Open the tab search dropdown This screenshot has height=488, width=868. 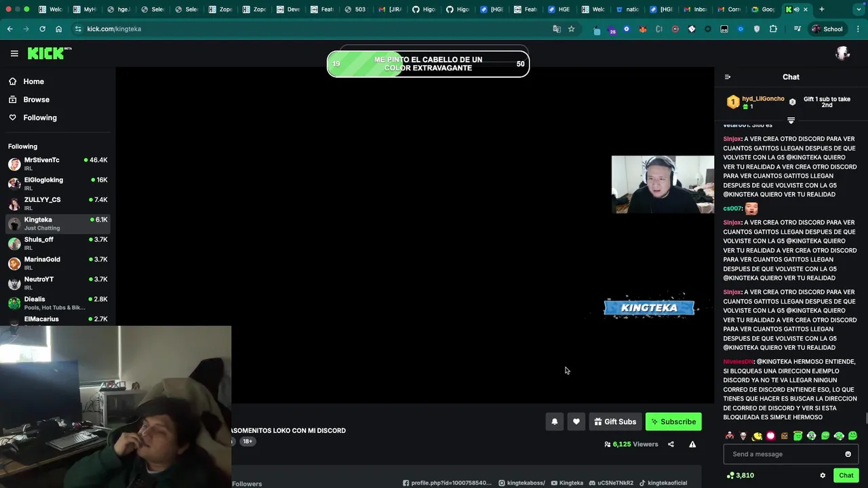tap(859, 9)
